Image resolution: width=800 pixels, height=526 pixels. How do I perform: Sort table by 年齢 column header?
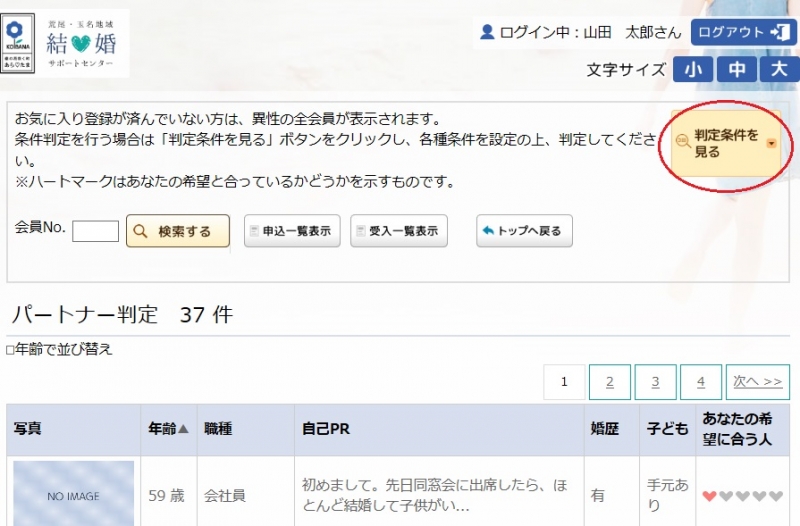[x=168, y=429]
